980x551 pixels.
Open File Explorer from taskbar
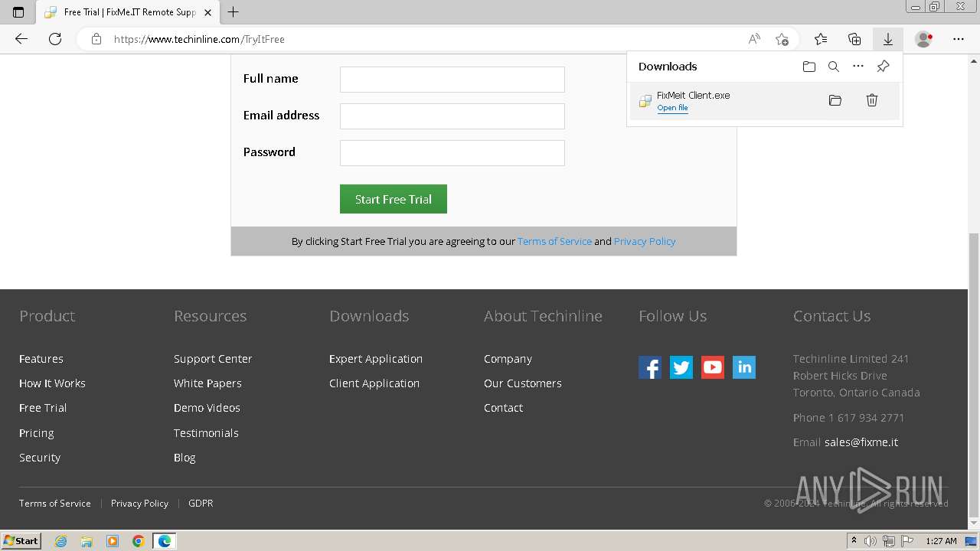click(x=87, y=541)
